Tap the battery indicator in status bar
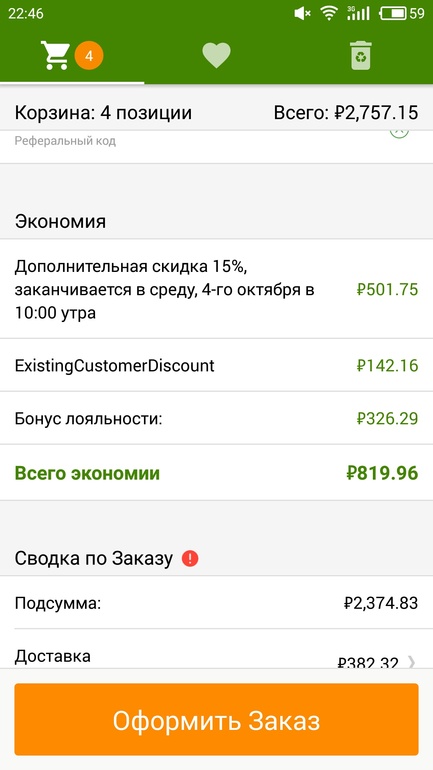 pos(393,13)
